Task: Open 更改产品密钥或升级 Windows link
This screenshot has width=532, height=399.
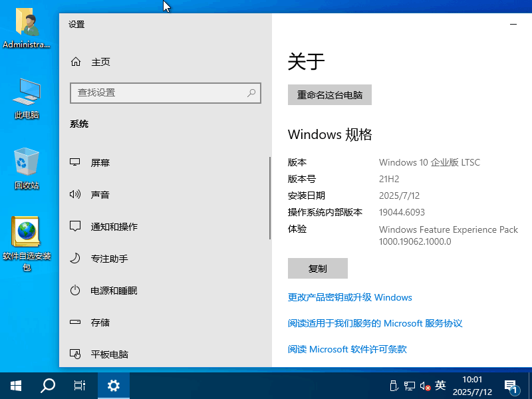Action: pos(350,297)
